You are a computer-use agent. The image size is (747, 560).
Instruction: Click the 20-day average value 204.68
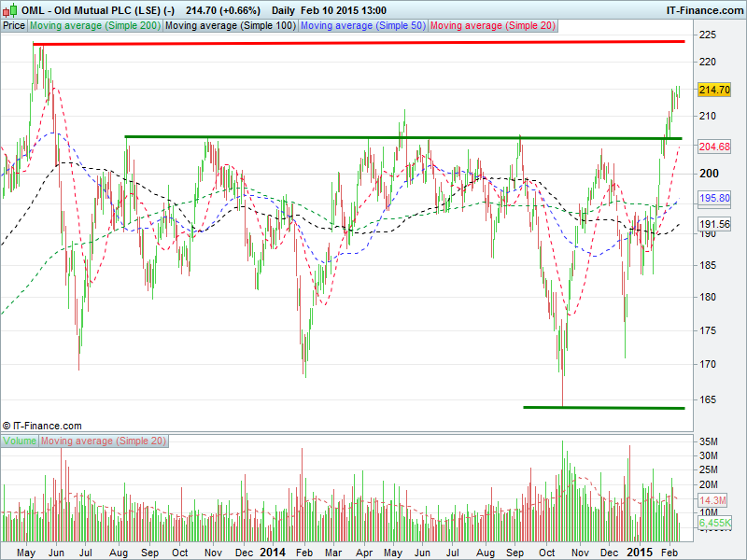click(714, 147)
